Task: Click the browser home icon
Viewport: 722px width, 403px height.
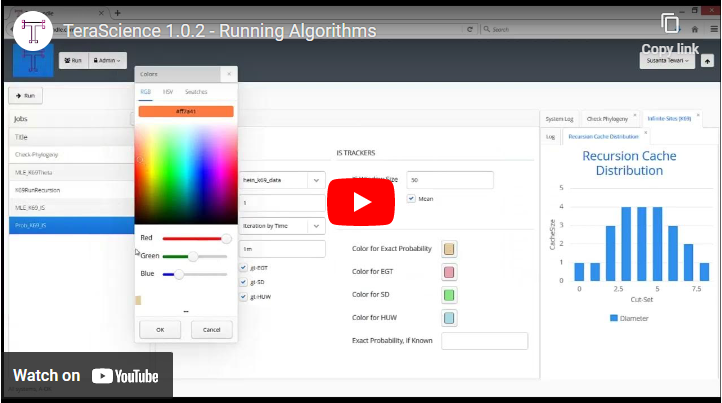Action: pos(694,29)
